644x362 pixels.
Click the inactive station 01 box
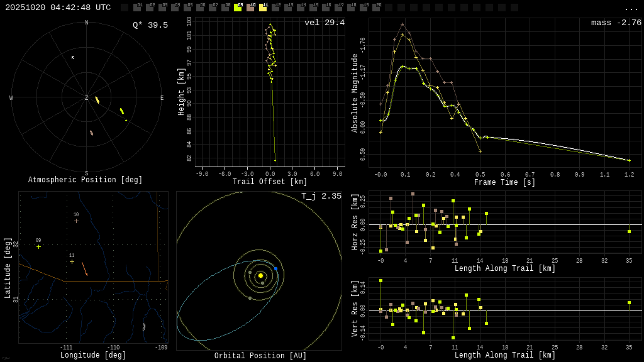click(137, 8)
